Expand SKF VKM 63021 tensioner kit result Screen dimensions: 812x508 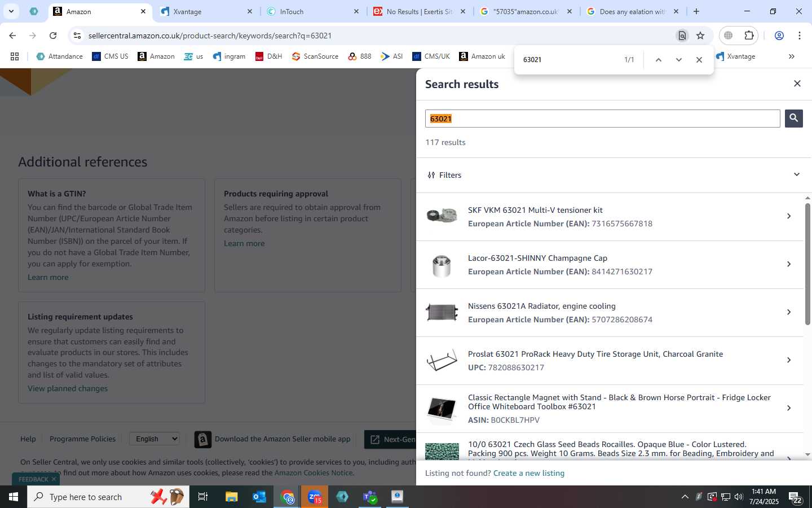[789, 216]
